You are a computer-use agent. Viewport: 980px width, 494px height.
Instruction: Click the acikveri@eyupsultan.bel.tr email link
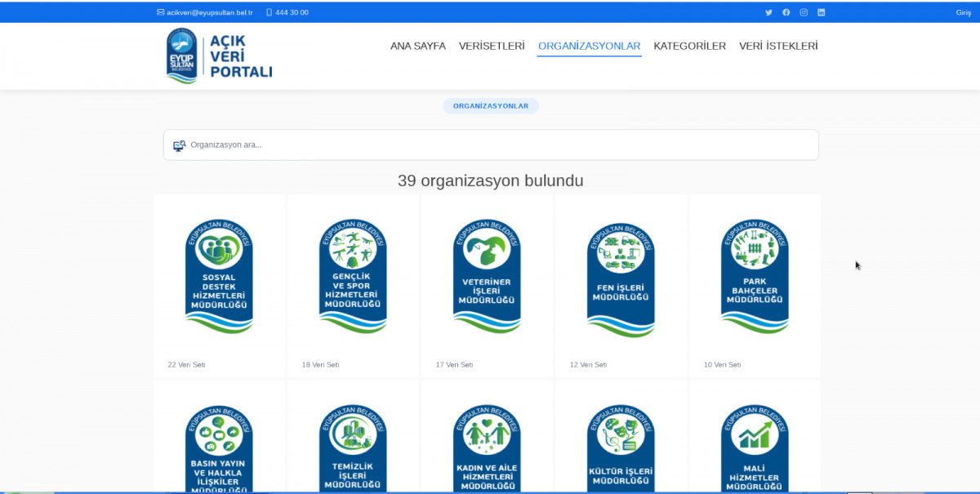(210, 12)
